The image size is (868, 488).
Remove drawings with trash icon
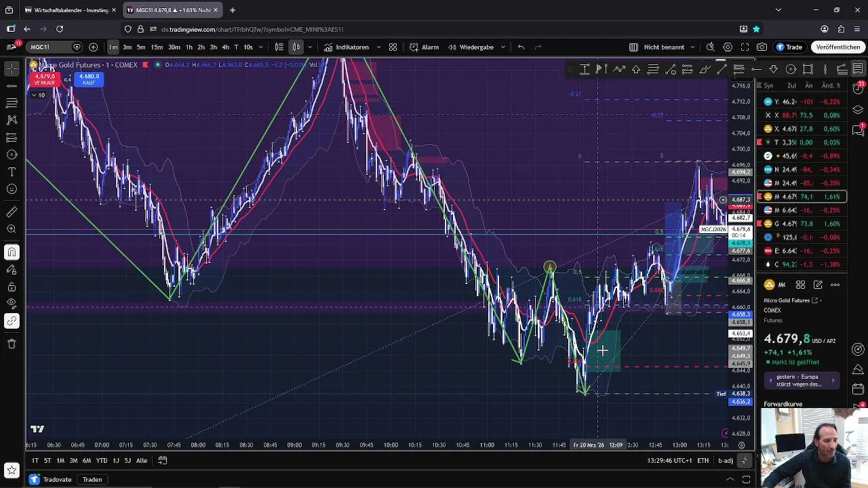pos(12,344)
